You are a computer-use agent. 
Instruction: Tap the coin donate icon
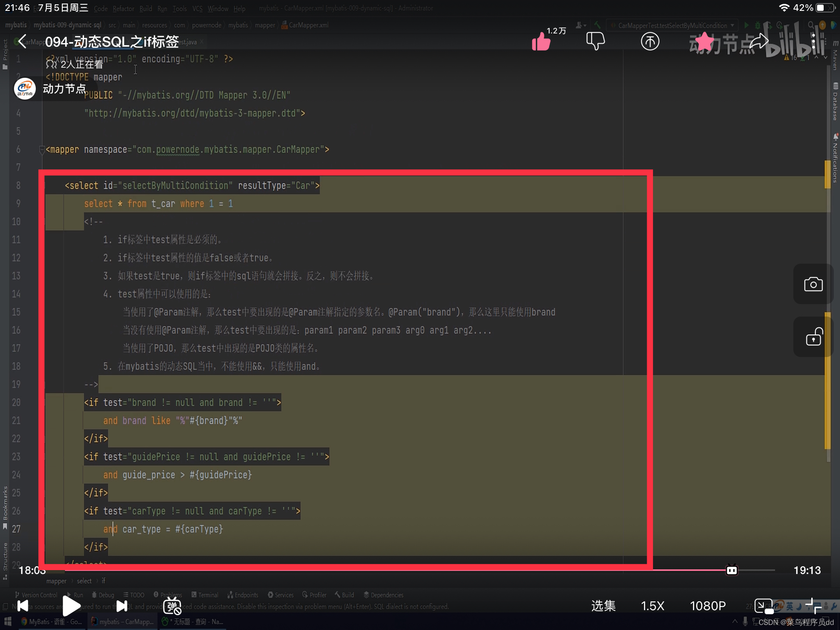(x=650, y=41)
